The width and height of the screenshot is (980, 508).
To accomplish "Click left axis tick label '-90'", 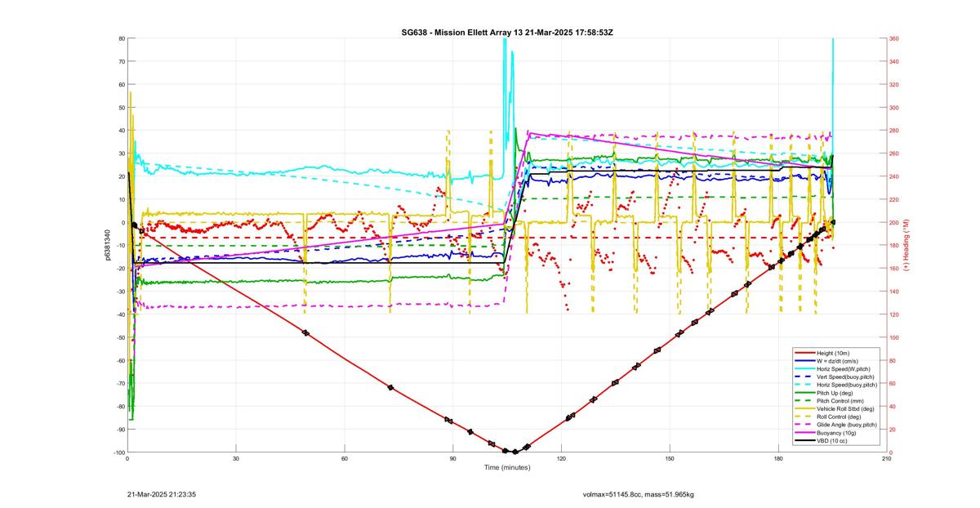I will pos(120,430).
